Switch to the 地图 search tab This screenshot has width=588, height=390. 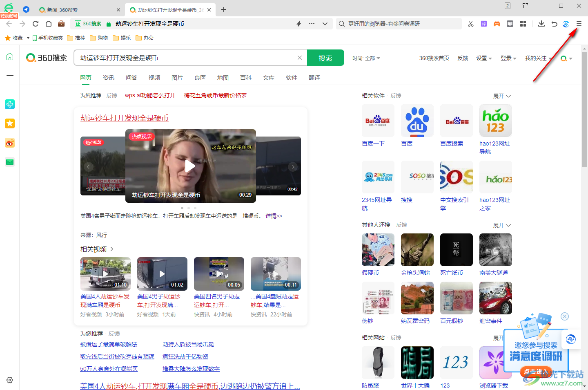[223, 78]
